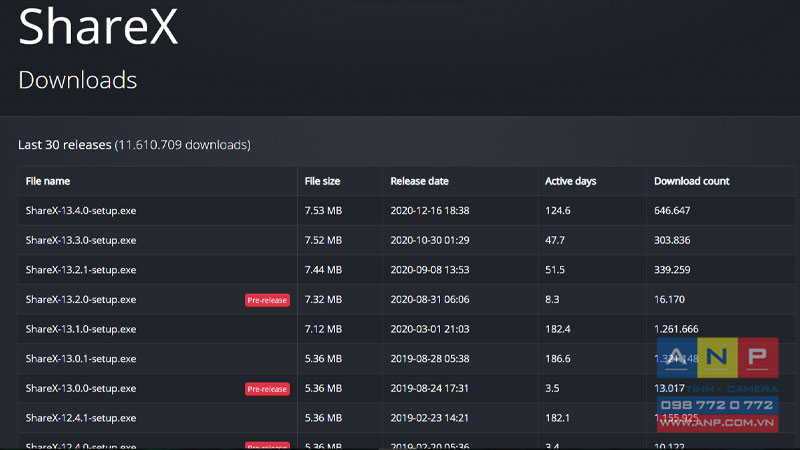The width and height of the screenshot is (800, 450).
Task: Select download count 339.259
Action: coord(672,270)
